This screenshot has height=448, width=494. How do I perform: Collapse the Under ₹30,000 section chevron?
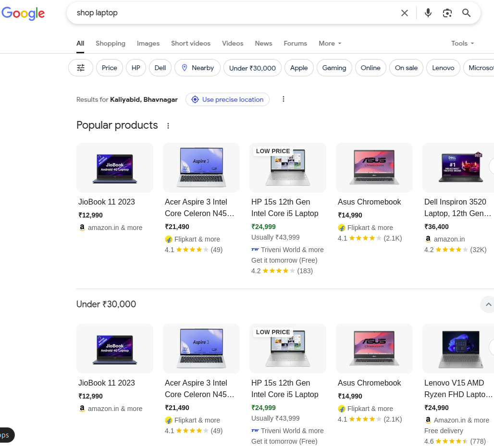point(488,304)
